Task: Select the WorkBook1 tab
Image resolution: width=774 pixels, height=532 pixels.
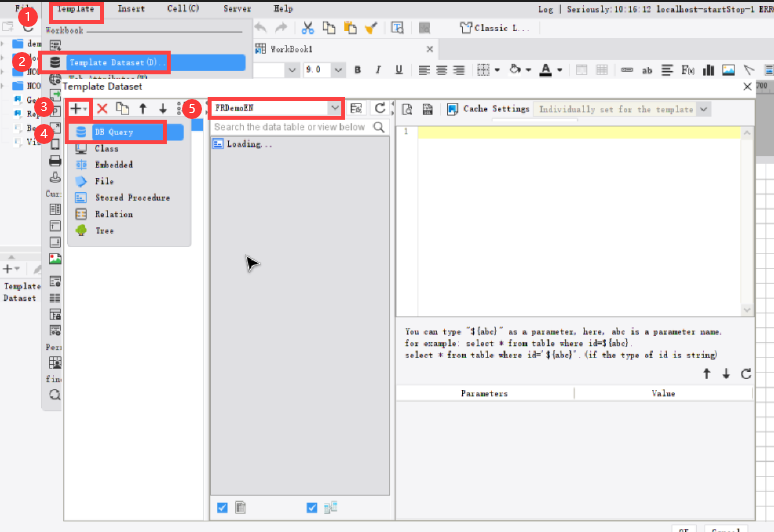Action: click(291, 49)
